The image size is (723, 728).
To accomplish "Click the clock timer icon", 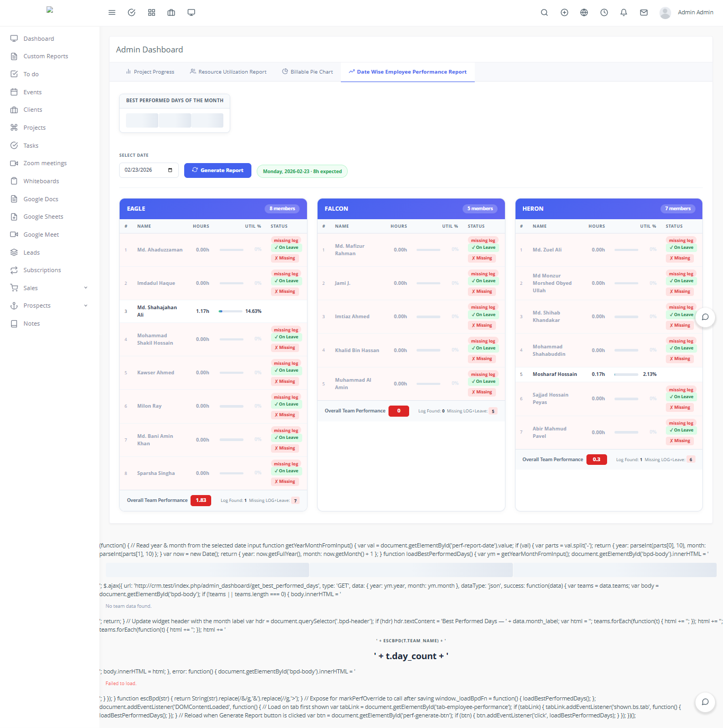I will [604, 13].
